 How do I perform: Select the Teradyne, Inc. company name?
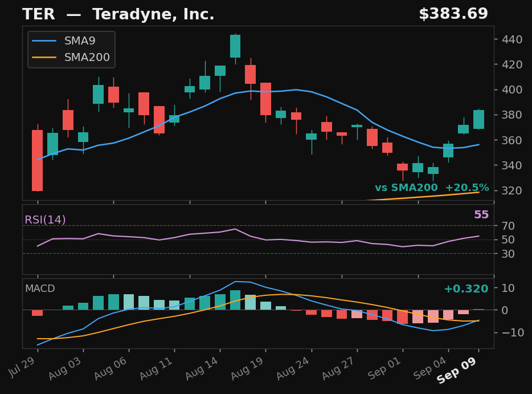point(153,14)
